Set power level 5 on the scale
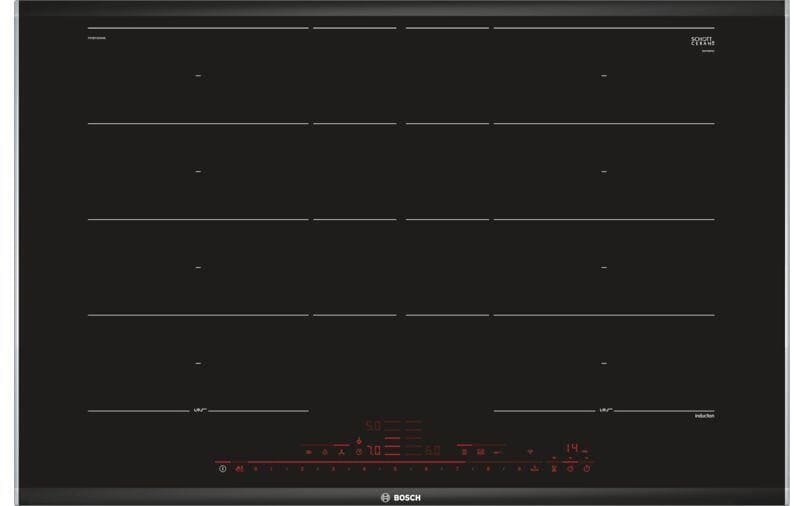Screen dimensions: 794x506 (395, 467)
